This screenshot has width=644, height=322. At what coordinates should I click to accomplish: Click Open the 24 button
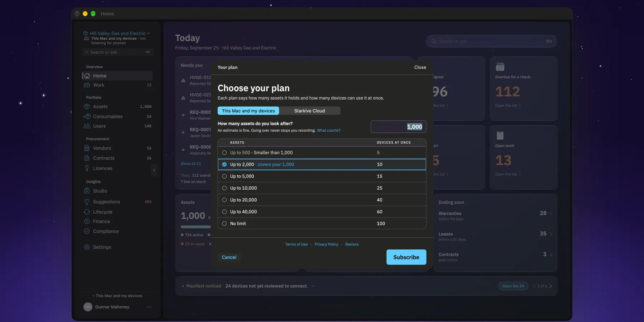click(513, 286)
